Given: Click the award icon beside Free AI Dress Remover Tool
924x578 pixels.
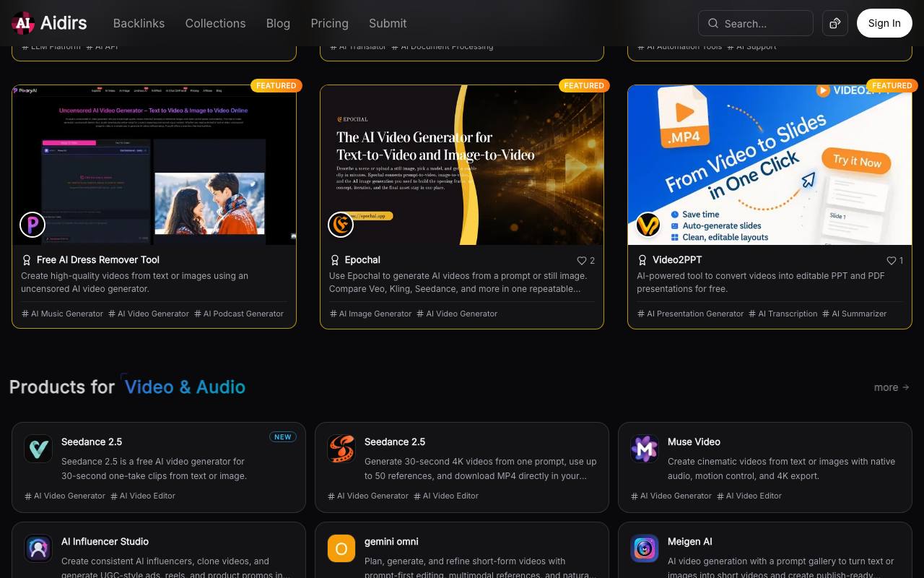Looking at the screenshot, I should pos(27,260).
